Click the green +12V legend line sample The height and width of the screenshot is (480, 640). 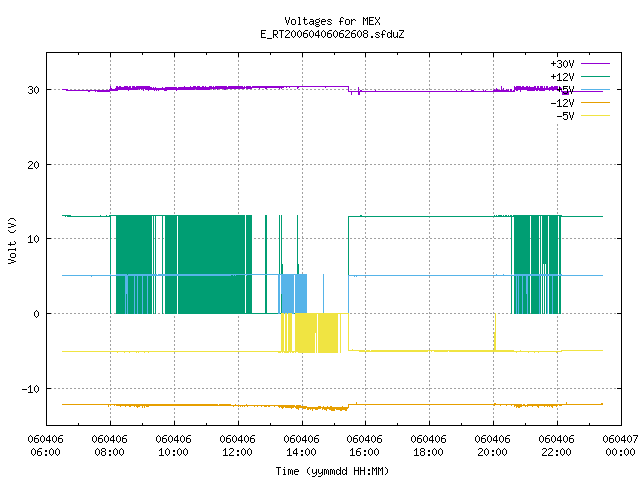click(595, 76)
